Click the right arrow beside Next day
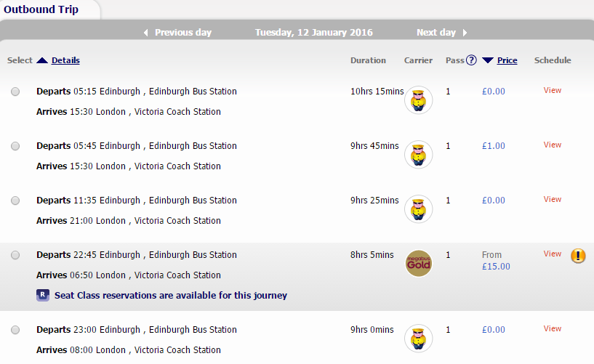Image resolution: width=594 pixels, height=364 pixels. click(465, 33)
